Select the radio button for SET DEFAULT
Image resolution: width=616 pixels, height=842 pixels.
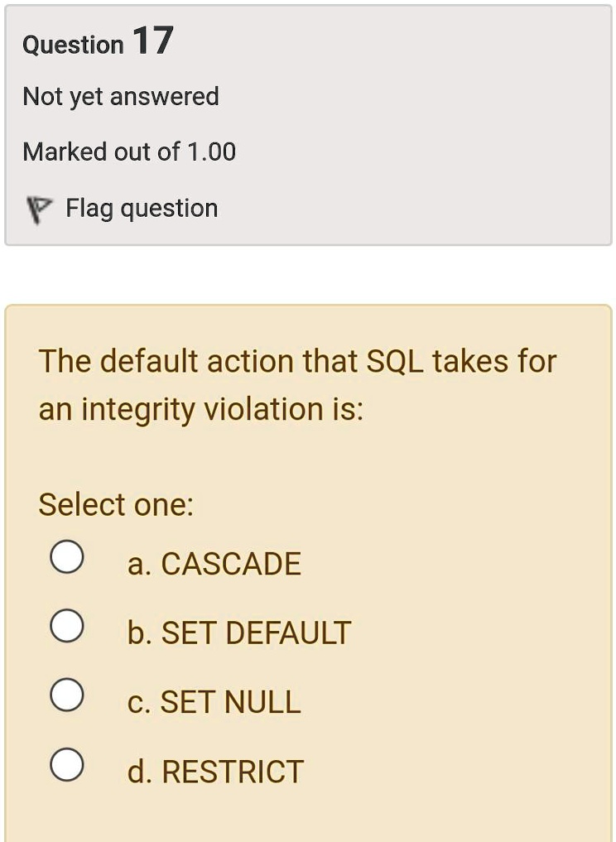(66, 626)
